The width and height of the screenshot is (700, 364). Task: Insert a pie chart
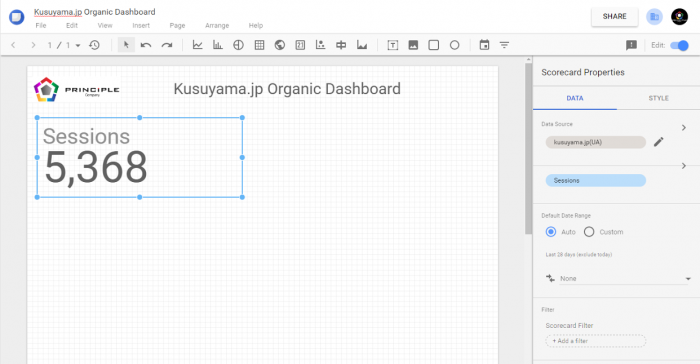(238, 45)
